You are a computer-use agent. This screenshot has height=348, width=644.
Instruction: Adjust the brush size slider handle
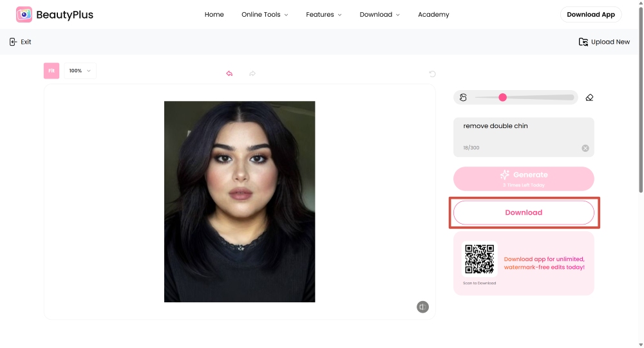(x=503, y=97)
